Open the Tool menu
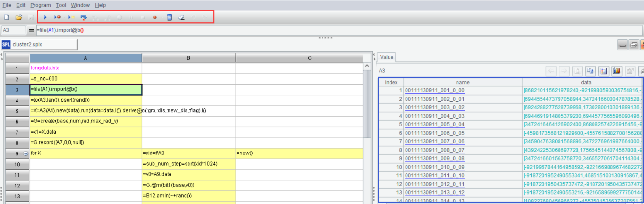Screen dimensions: 644x204 (x=61, y=5)
